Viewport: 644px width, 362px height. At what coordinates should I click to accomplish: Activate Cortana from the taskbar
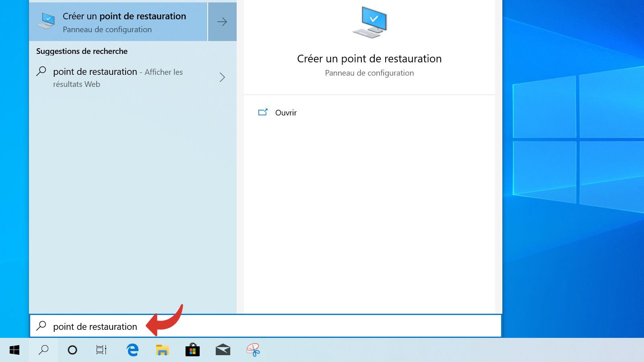(x=72, y=350)
